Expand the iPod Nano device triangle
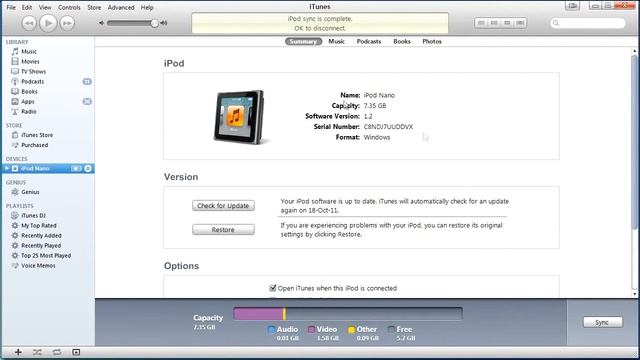 pos(7,169)
